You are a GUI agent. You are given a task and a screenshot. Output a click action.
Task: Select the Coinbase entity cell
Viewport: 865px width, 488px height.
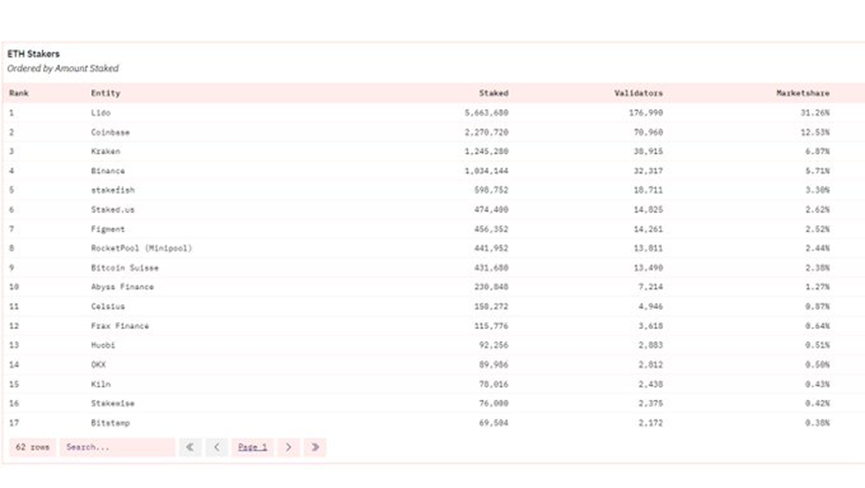(110, 132)
